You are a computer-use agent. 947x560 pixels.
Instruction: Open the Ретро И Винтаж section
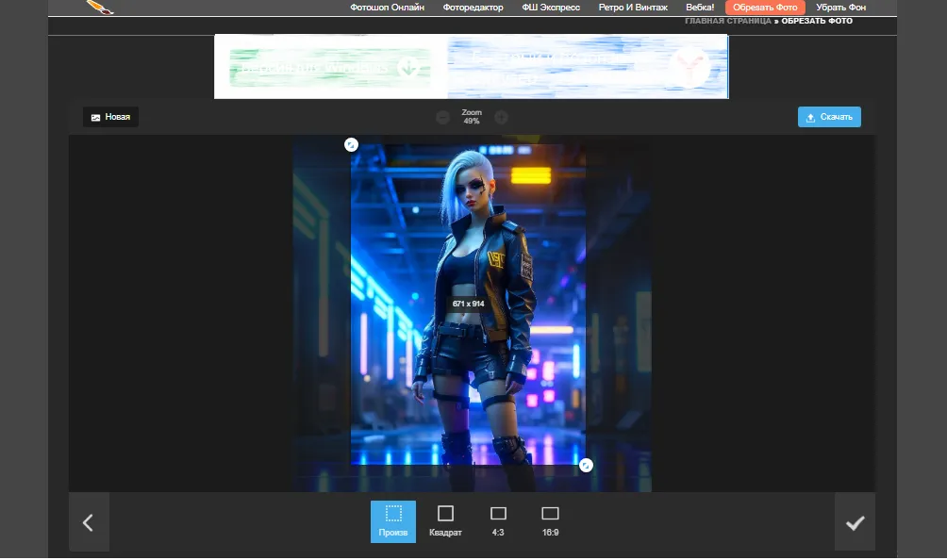pos(633,8)
